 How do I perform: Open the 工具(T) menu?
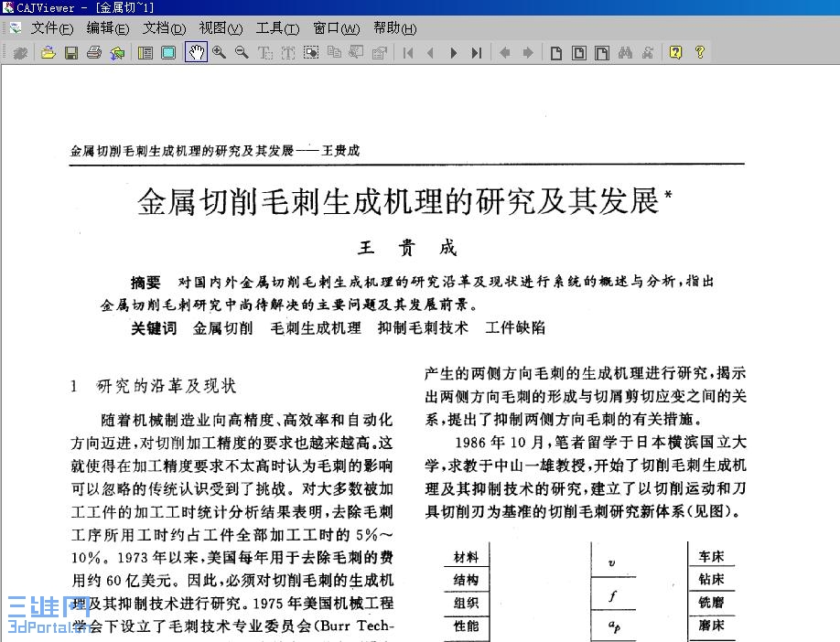point(277,28)
